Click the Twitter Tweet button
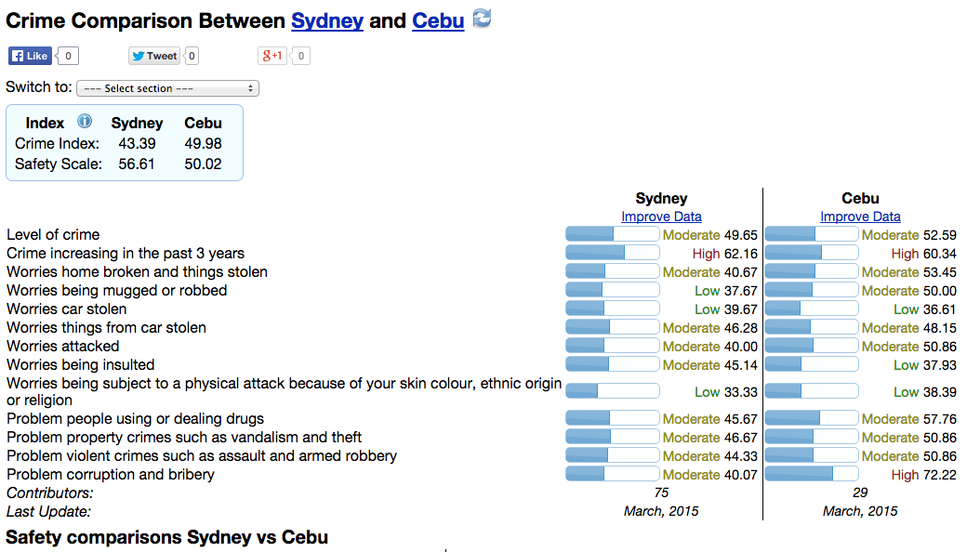The image size is (980, 552). 154,56
